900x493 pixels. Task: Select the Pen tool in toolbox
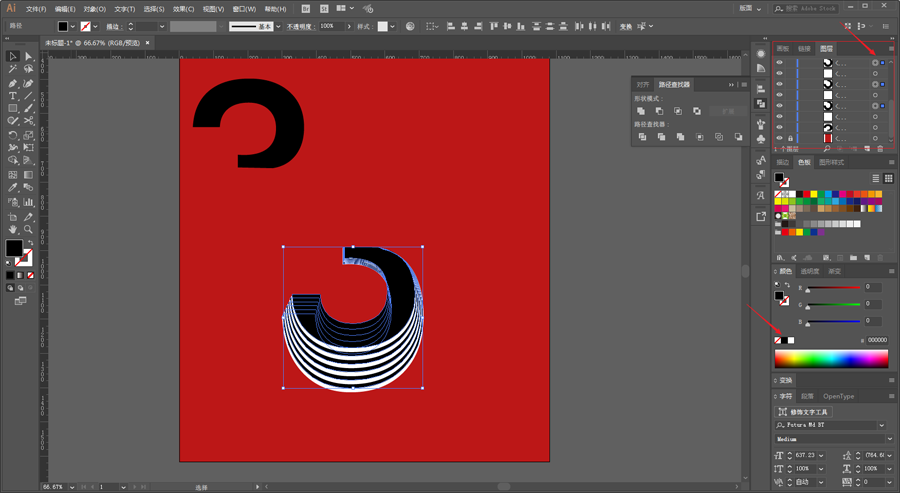(x=13, y=83)
